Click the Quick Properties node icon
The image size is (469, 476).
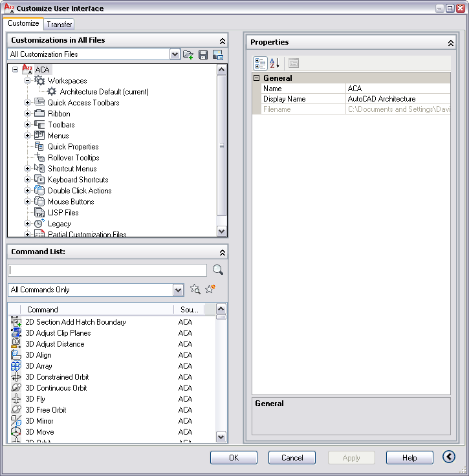point(39,147)
